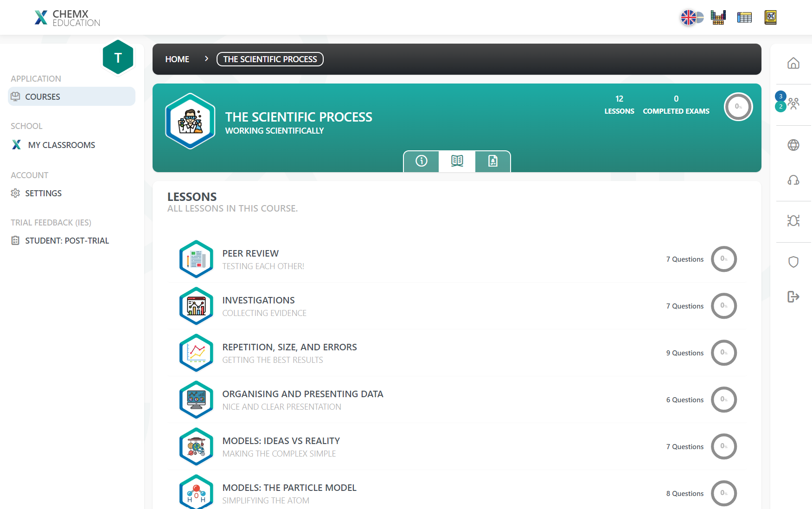Click the course overall 0% progress ring
The image size is (812, 509).
coord(738,107)
